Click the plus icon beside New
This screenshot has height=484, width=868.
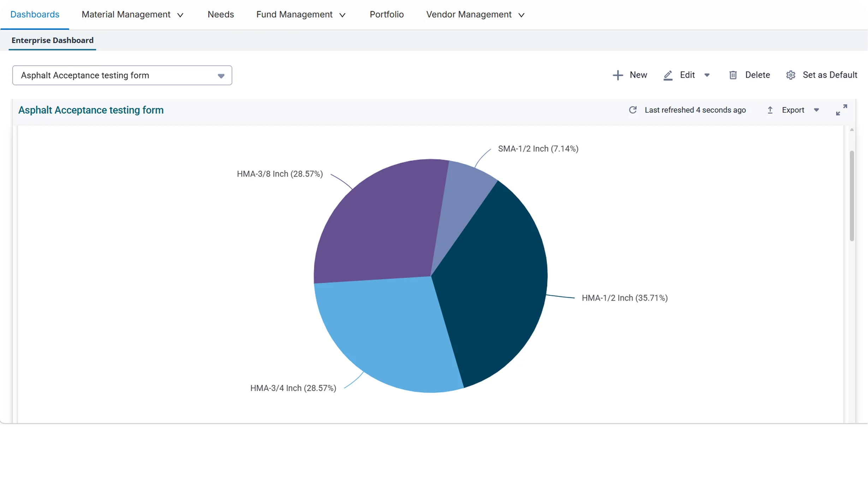(618, 75)
